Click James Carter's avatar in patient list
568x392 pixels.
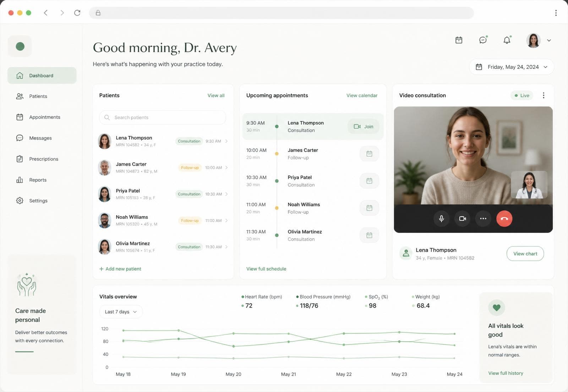tap(104, 168)
